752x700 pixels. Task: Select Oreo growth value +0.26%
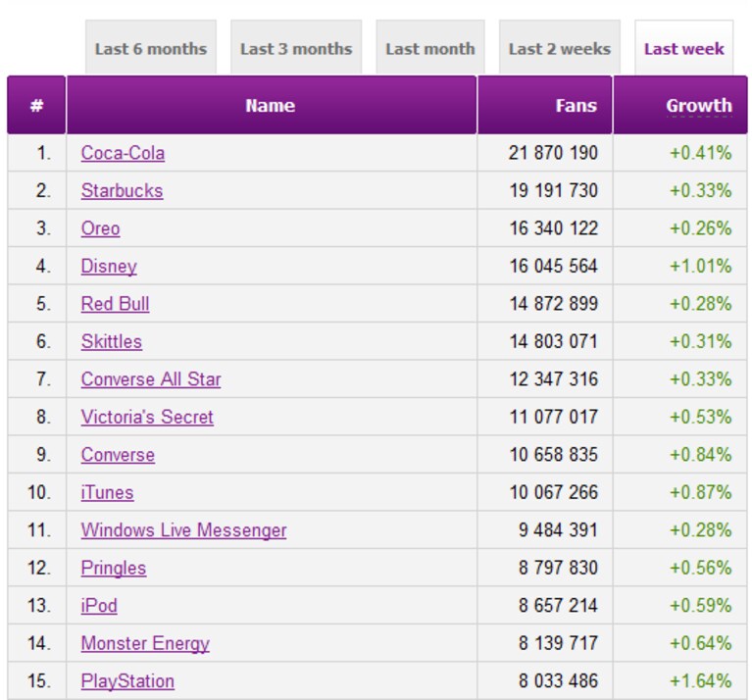(x=701, y=228)
